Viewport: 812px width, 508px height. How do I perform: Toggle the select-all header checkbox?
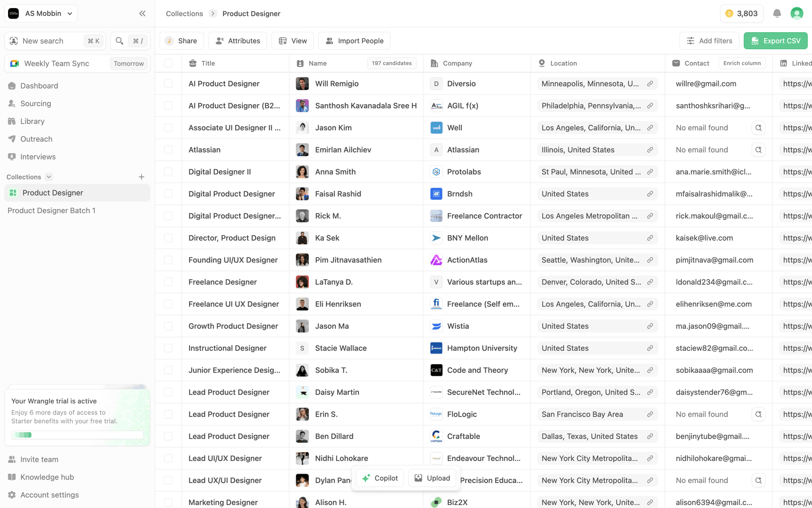click(x=168, y=63)
